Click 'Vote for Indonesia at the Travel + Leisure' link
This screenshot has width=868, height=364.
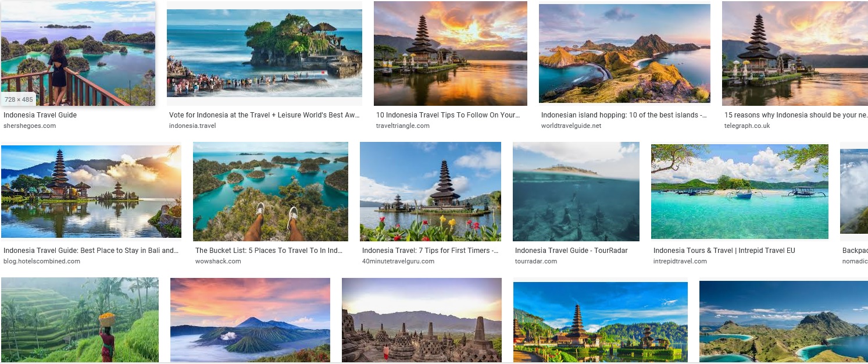pos(265,115)
